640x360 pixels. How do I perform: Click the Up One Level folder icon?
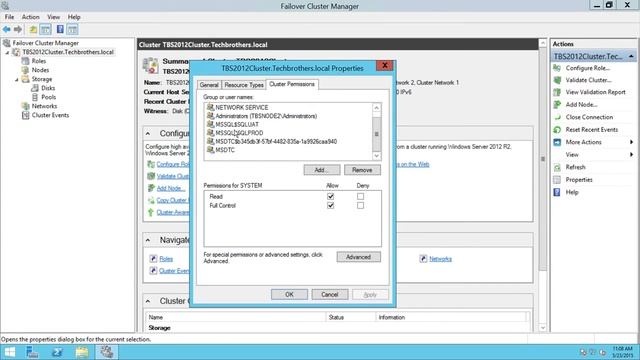coord(33,29)
